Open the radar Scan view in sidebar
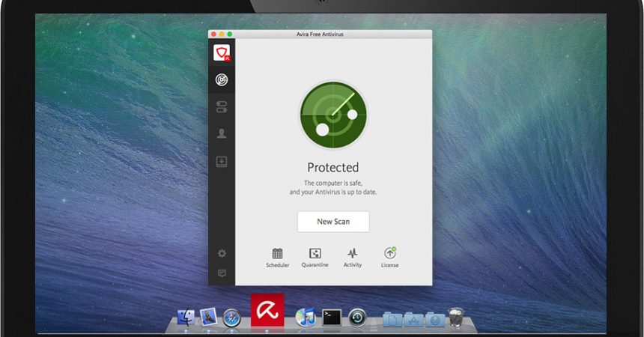644x337 pixels. click(x=222, y=79)
